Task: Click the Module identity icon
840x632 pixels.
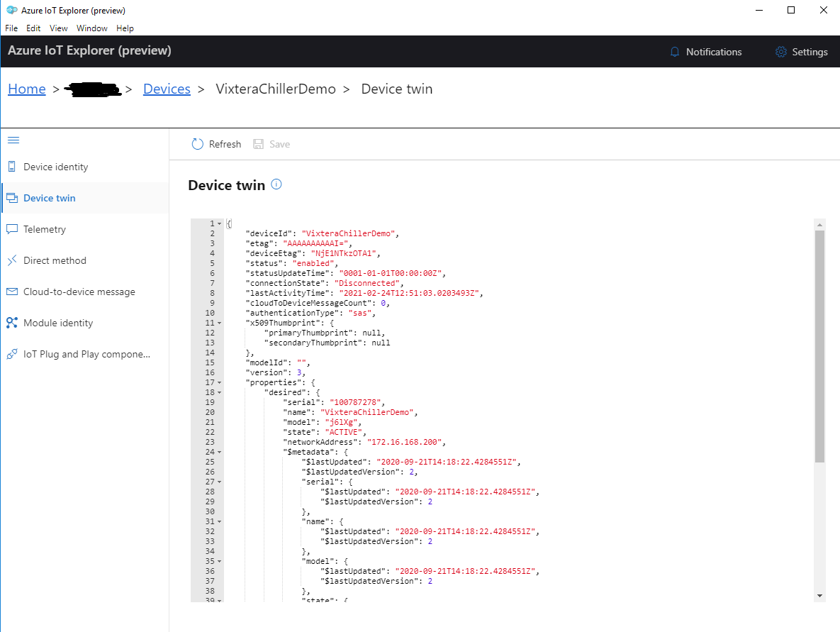Action: [12, 323]
